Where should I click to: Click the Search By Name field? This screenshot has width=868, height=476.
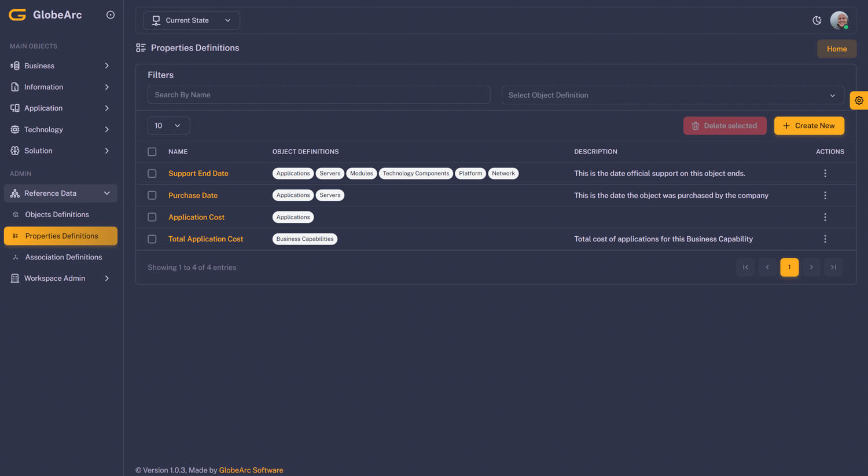pyautogui.click(x=318, y=95)
